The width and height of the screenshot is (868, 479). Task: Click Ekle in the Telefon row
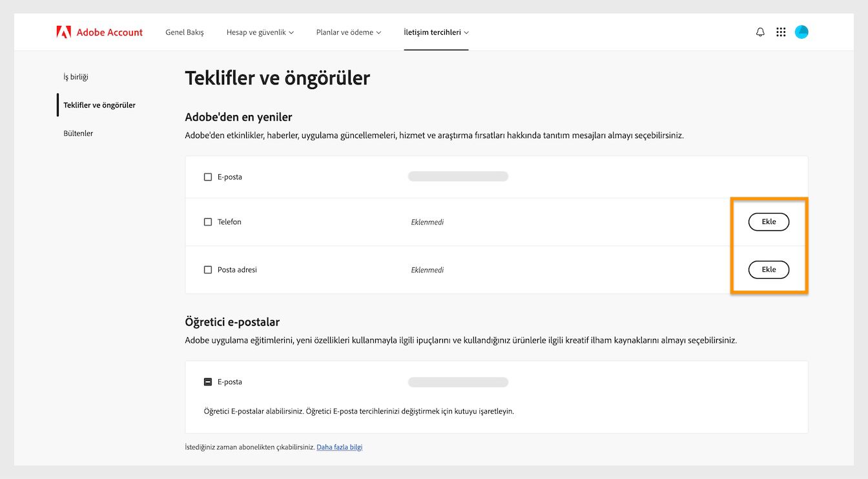769,221
